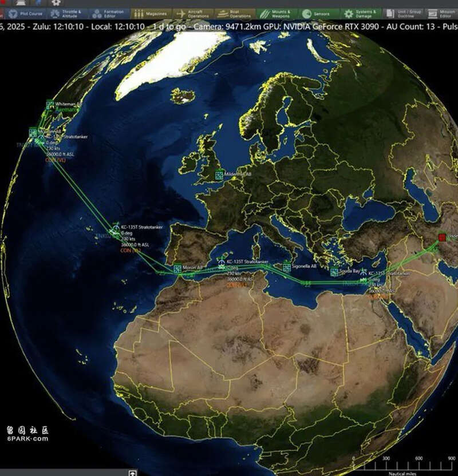Click the upload arrow icon at bottom
Image resolution: width=458 pixels, height=476 pixels.
[x=132, y=473]
